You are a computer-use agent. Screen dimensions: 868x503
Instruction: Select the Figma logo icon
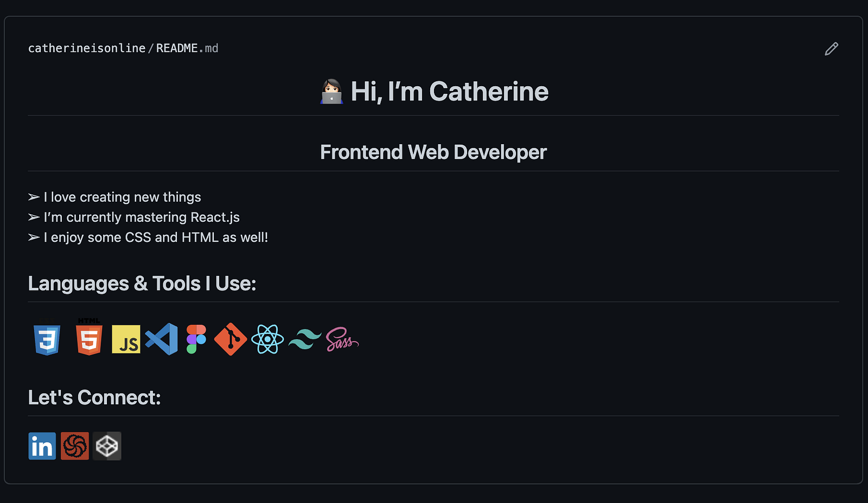point(196,339)
